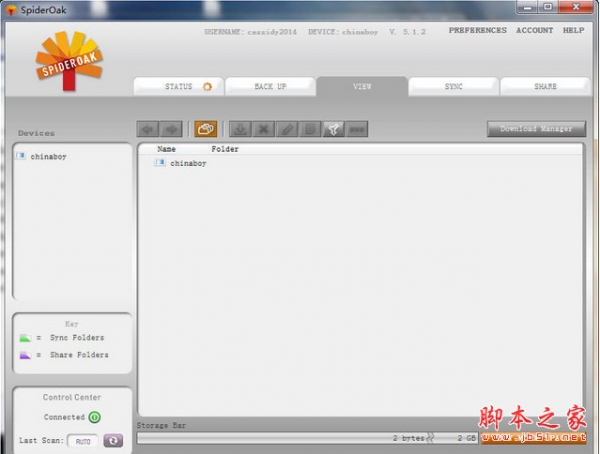The image size is (600, 454).
Task: Click the Sync Folders key label
Action: pos(77,338)
